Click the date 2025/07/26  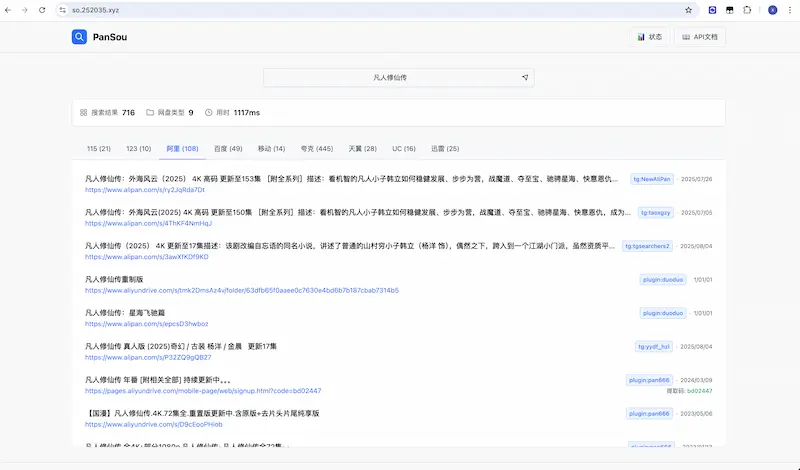pos(696,179)
